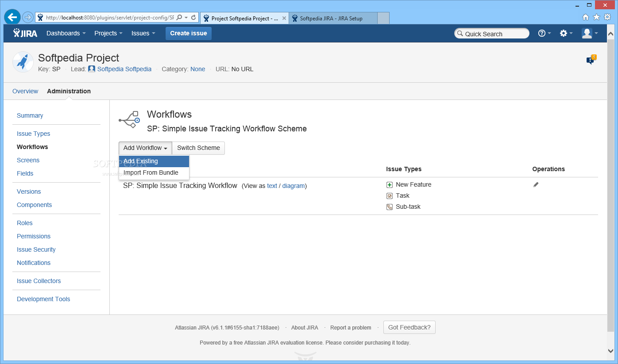Click the Task issue type icon
The height and width of the screenshot is (364, 618).
pos(390,196)
